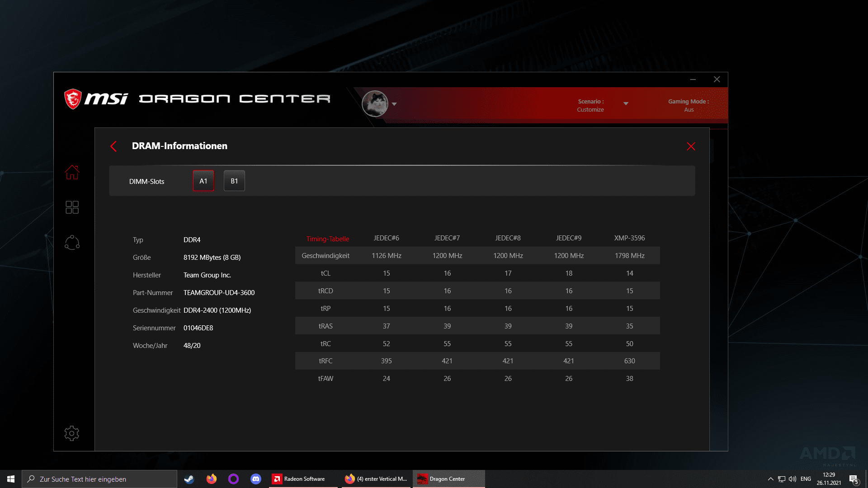Click the 1126 MHz speed value
The image size is (868, 488).
(387, 255)
